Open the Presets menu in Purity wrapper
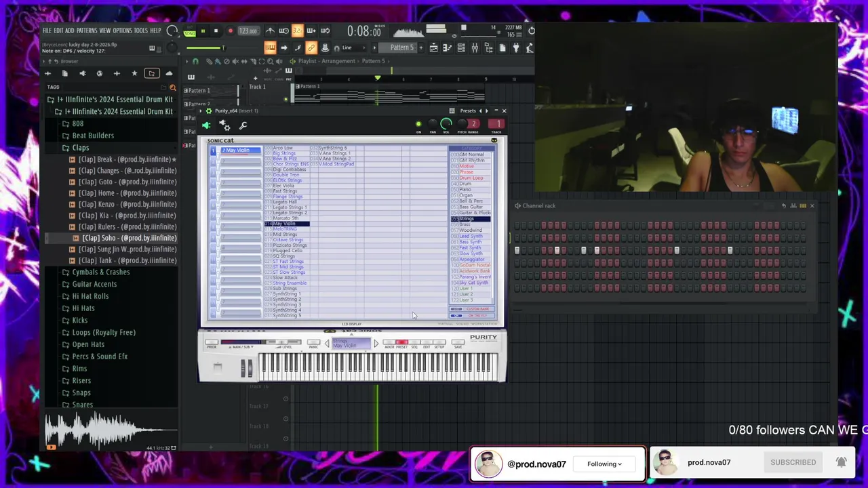Image resolution: width=868 pixels, height=488 pixels. click(x=468, y=110)
